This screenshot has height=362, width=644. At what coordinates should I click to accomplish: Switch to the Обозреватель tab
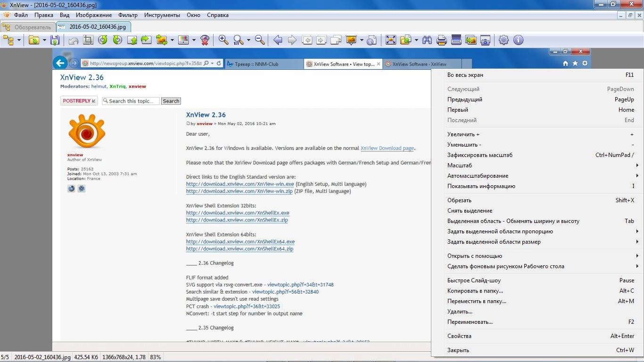point(28,27)
